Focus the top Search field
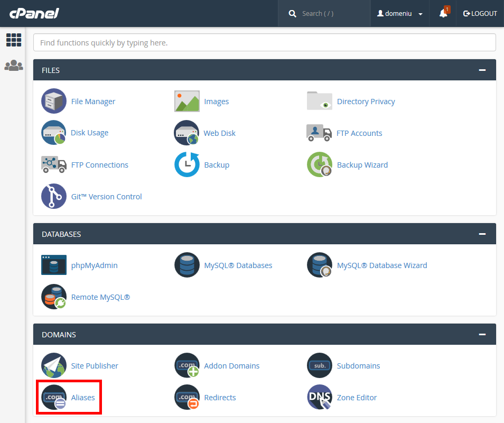Screen dimensions: 504x423 tap(324, 14)
